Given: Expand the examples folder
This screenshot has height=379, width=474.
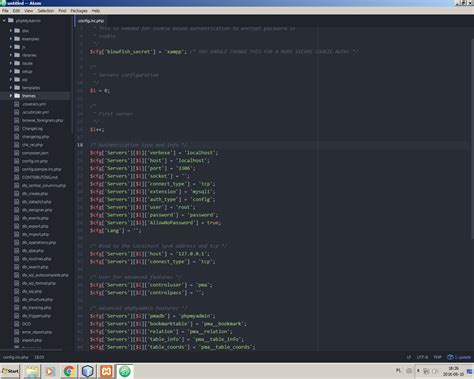Looking at the screenshot, I should pyautogui.click(x=11, y=39).
